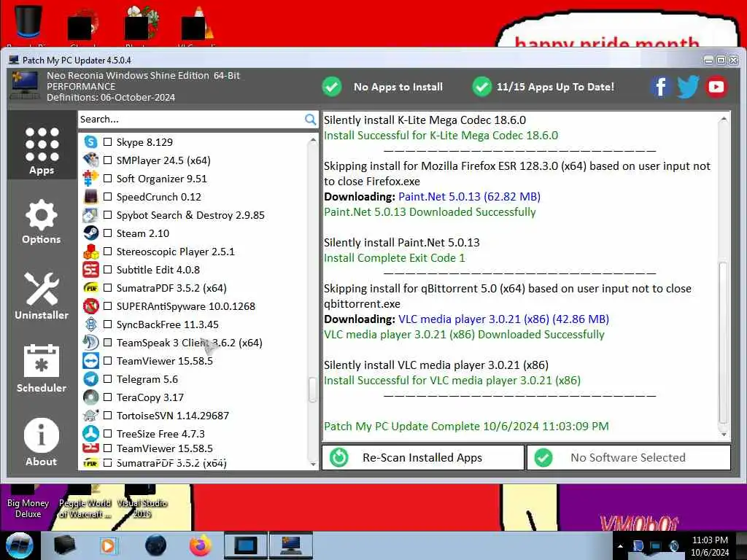Screen dimensions: 747x560
Task: Click the No Apps to Install status
Action: pyautogui.click(x=382, y=87)
